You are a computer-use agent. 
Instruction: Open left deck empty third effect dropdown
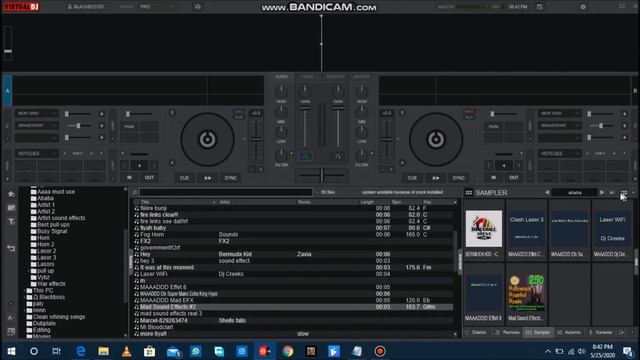click(36, 138)
